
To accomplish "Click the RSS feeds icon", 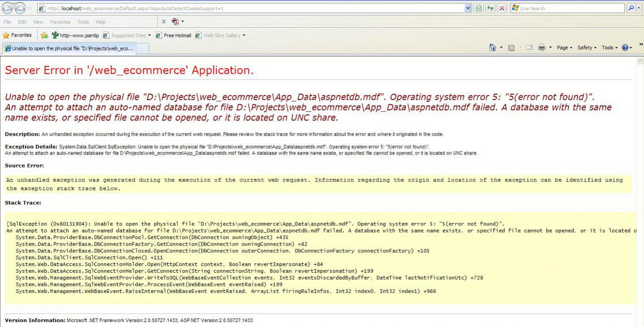I will 511,48.
